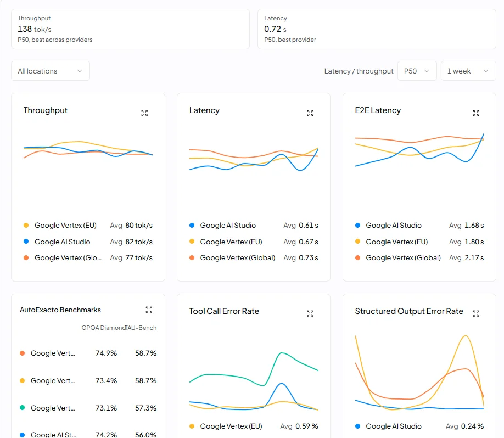
Task: Click the Avg 0.24 % structured output value
Action: pyautogui.click(x=465, y=426)
